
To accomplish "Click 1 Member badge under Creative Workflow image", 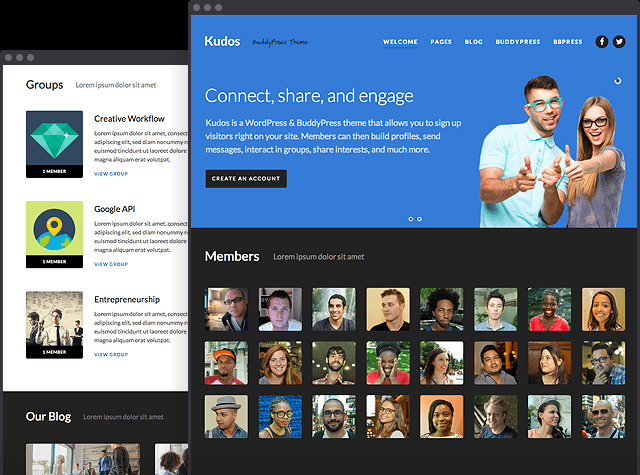I will coord(54,171).
